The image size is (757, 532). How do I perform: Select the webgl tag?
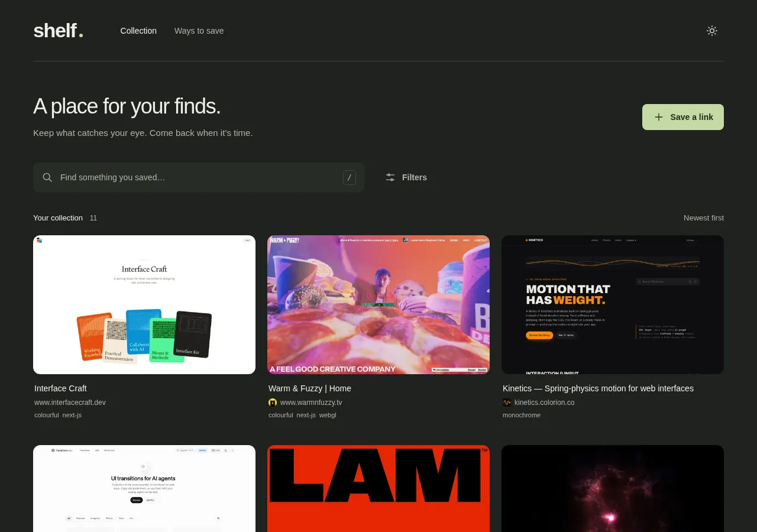[328, 415]
